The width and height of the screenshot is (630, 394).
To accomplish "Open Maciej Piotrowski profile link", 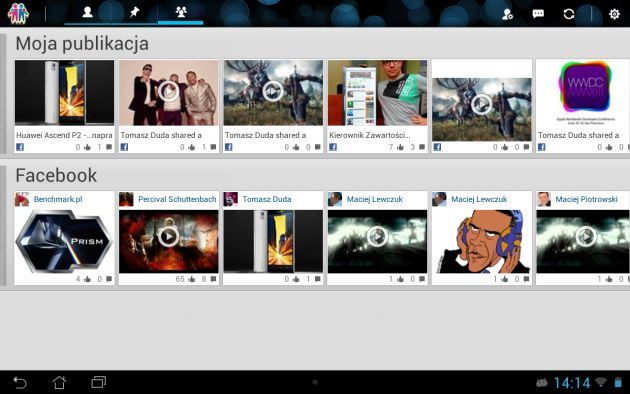I will pyautogui.click(x=586, y=199).
